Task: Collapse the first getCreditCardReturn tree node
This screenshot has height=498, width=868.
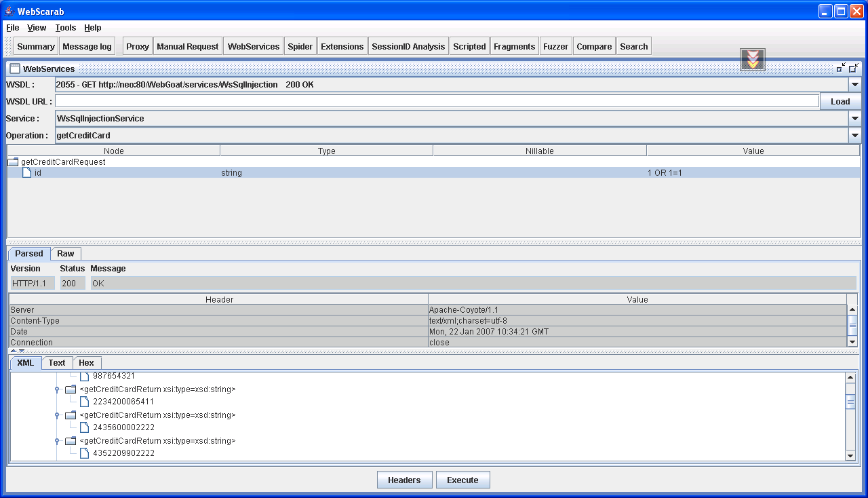Action: coord(58,389)
